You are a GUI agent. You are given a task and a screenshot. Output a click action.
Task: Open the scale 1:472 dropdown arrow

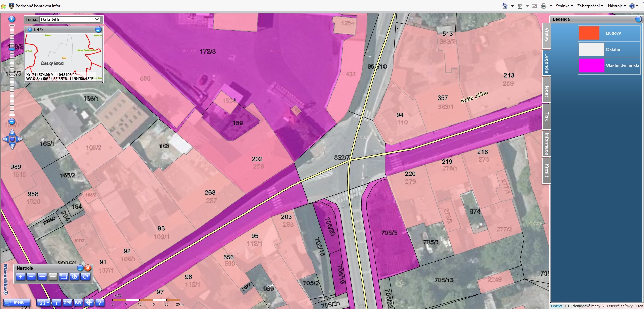click(x=30, y=30)
